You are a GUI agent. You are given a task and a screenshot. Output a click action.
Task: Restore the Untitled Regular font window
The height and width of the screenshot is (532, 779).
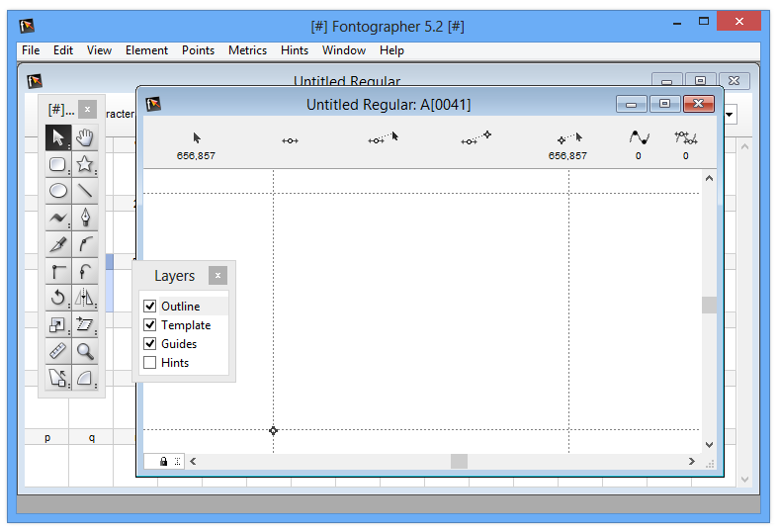700,80
